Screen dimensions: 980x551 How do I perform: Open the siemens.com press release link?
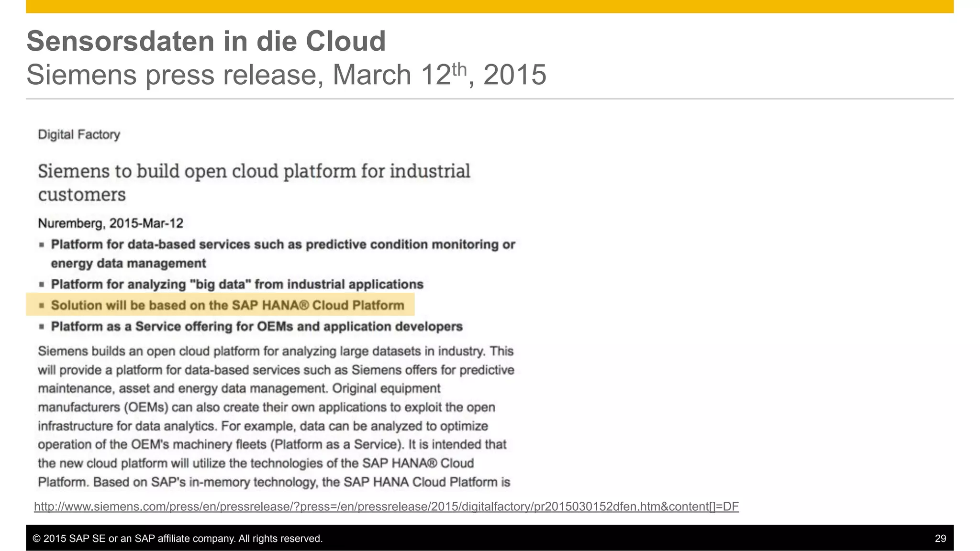point(386,507)
